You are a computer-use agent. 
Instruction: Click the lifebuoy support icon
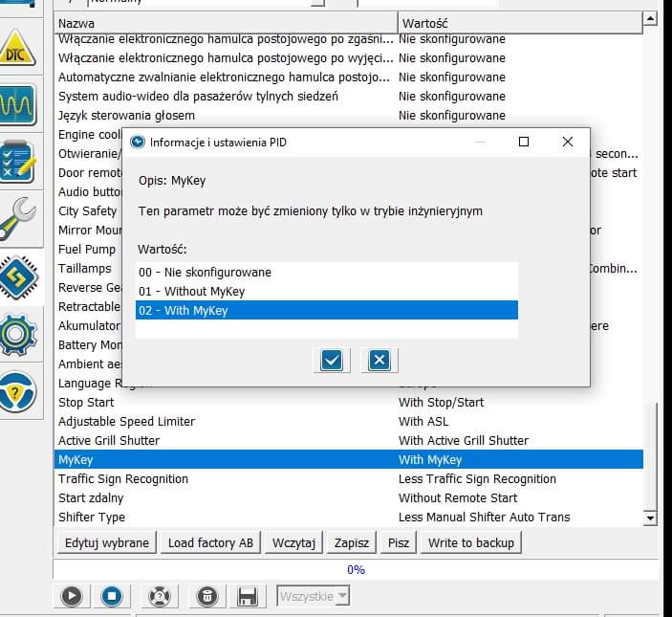[160, 596]
